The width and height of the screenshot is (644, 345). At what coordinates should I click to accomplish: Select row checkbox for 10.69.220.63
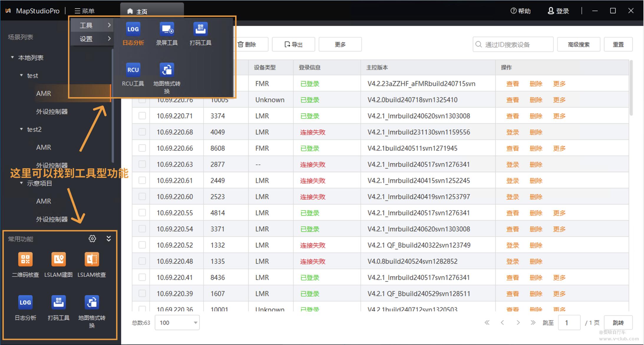tap(142, 164)
